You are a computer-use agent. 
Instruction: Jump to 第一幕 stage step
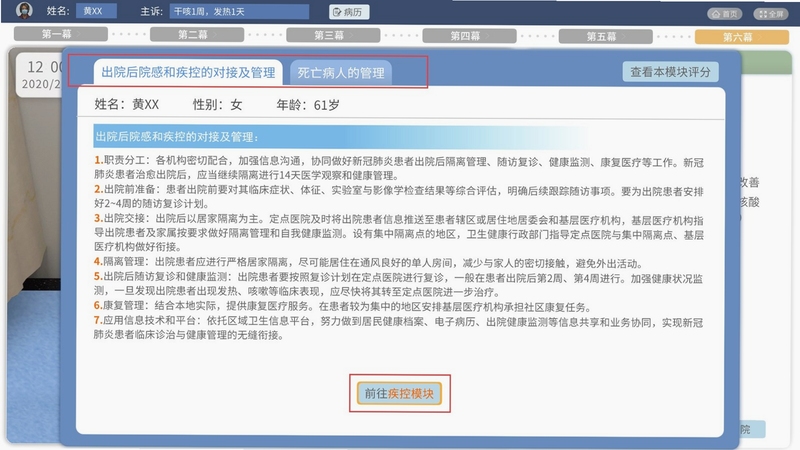point(61,34)
